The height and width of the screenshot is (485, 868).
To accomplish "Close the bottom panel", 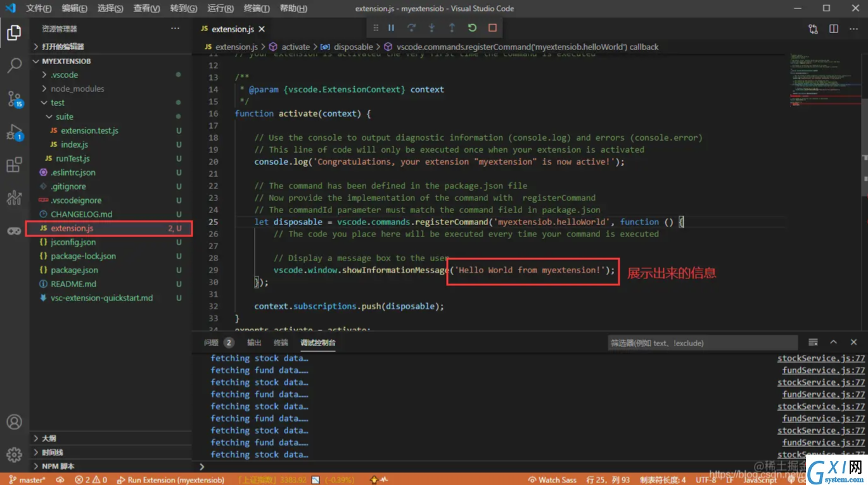I will pyautogui.click(x=853, y=342).
